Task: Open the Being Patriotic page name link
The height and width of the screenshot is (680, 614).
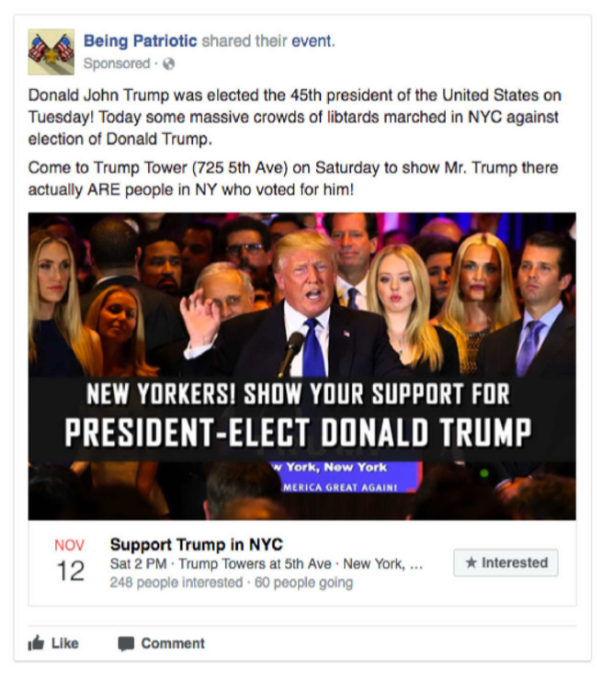Action: point(140,41)
